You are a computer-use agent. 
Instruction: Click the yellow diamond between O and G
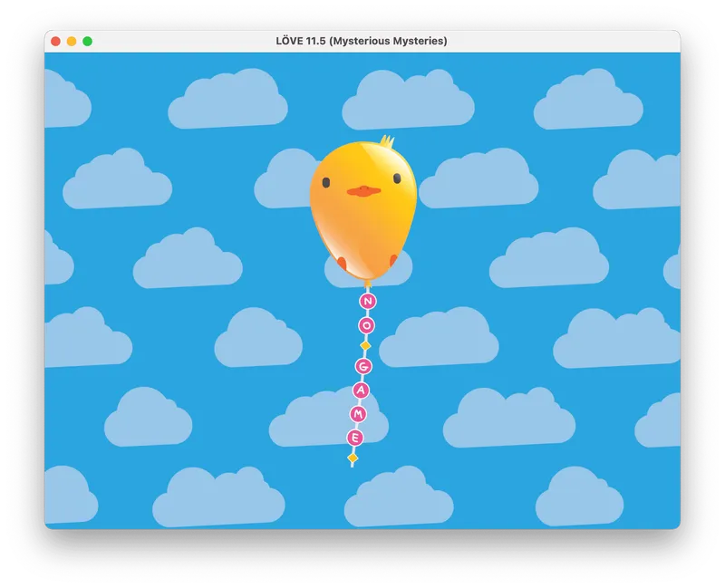point(365,346)
